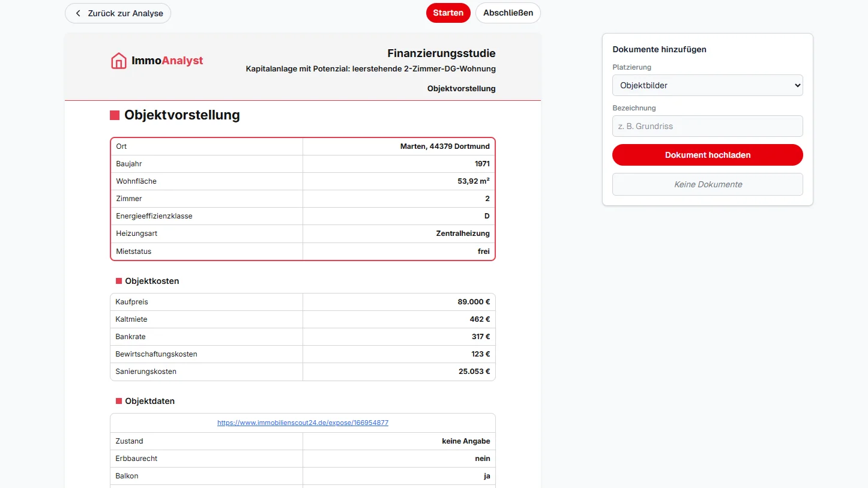Image resolution: width=868 pixels, height=488 pixels.
Task: Click the Sanierungskosten row label
Action: pyautogui.click(x=146, y=372)
